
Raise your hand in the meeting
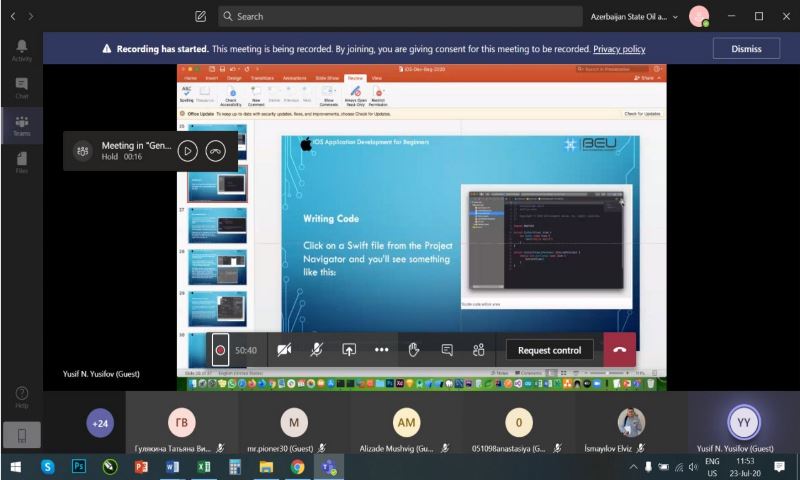(x=414, y=350)
